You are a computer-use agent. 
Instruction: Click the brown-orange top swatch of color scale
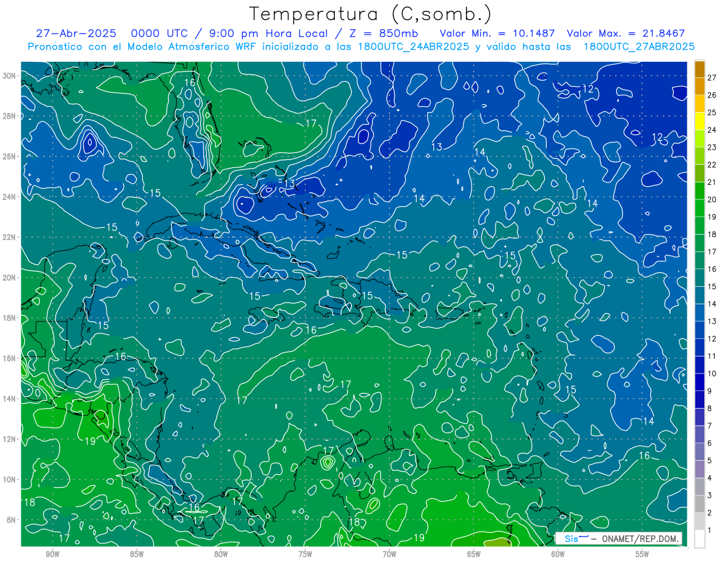pyautogui.click(x=699, y=69)
